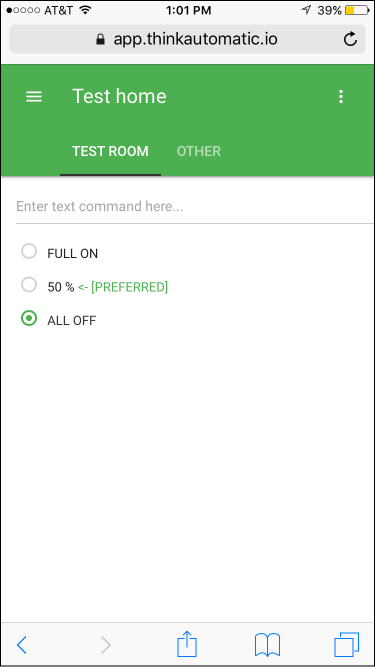Select the FULL ON radio button
This screenshot has width=375, height=667.
click(29, 251)
